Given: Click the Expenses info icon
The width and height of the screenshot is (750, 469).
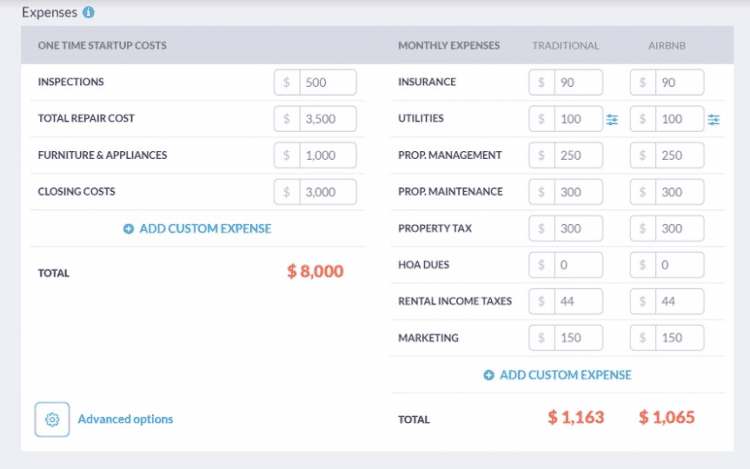Looking at the screenshot, I should 89,13.
